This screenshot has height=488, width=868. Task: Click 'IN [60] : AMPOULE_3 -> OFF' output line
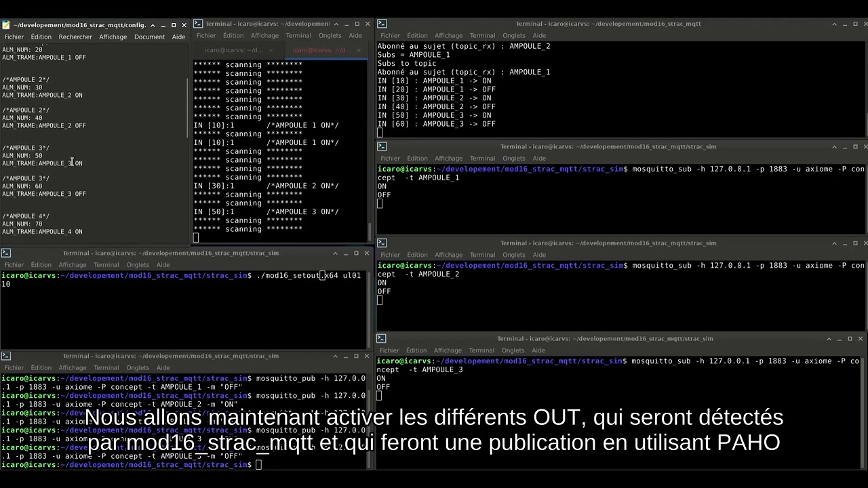(x=437, y=124)
